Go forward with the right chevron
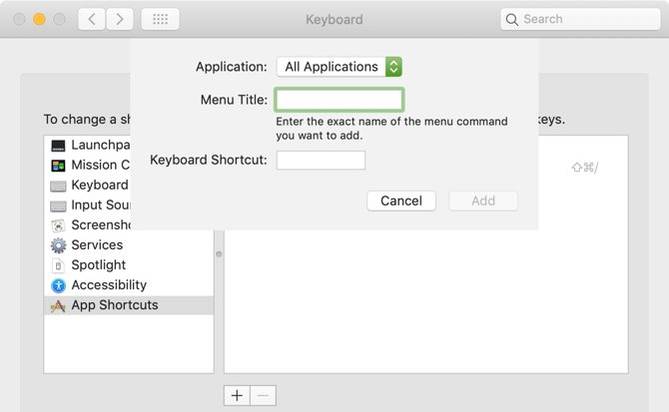The height and width of the screenshot is (412, 669). (120, 19)
